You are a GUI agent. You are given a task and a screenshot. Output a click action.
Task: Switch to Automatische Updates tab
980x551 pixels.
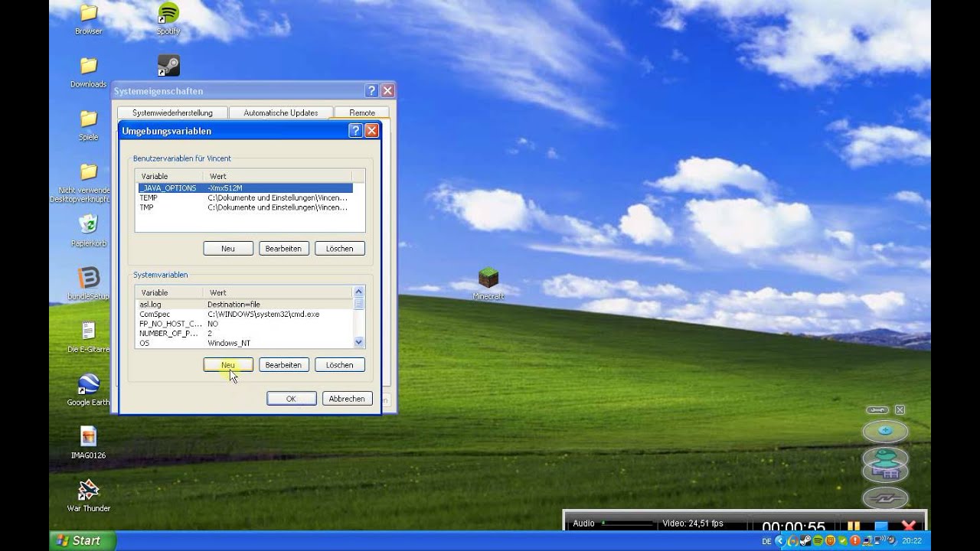click(281, 112)
